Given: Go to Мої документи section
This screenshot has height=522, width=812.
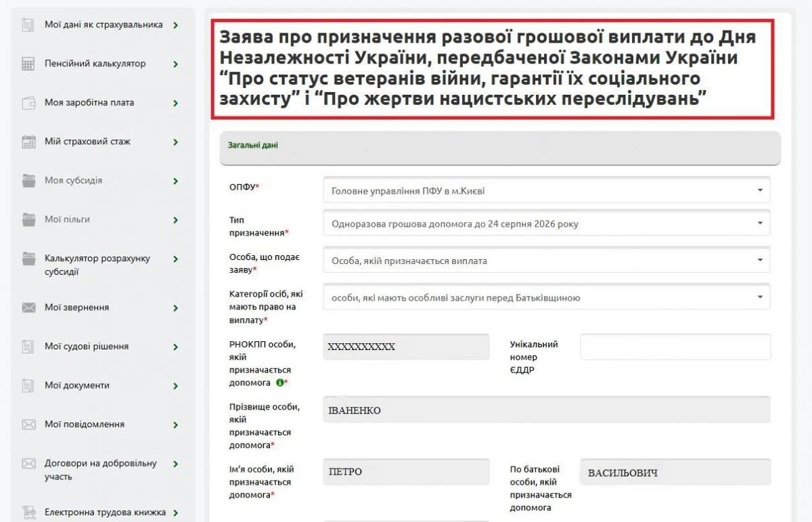Looking at the screenshot, I should [x=76, y=385].
